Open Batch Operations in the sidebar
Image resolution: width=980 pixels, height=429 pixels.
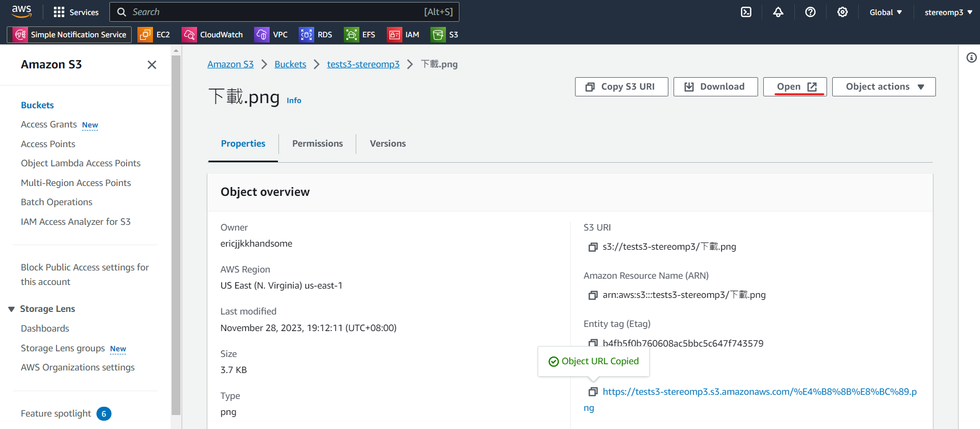click(57, 202)
